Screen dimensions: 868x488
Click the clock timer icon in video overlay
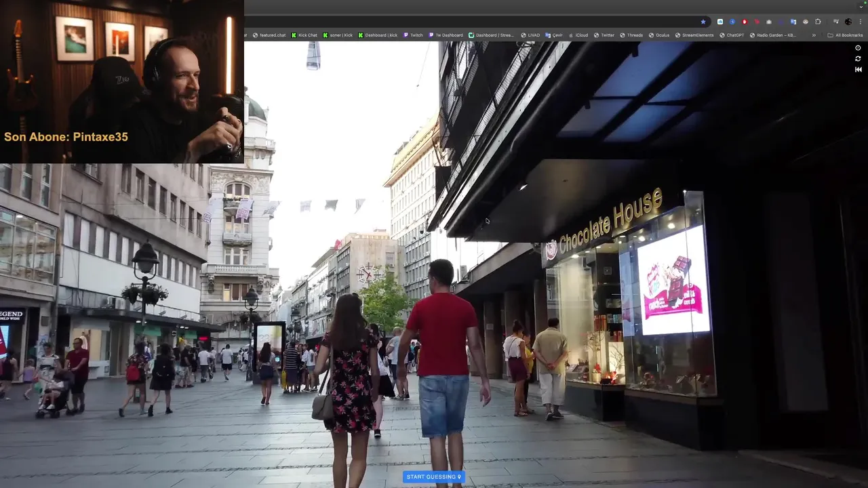[858, 48]
